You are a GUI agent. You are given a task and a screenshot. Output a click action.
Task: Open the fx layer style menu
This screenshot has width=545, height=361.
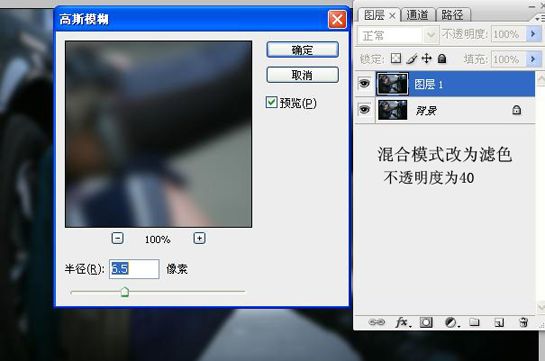tap(403, 322)
